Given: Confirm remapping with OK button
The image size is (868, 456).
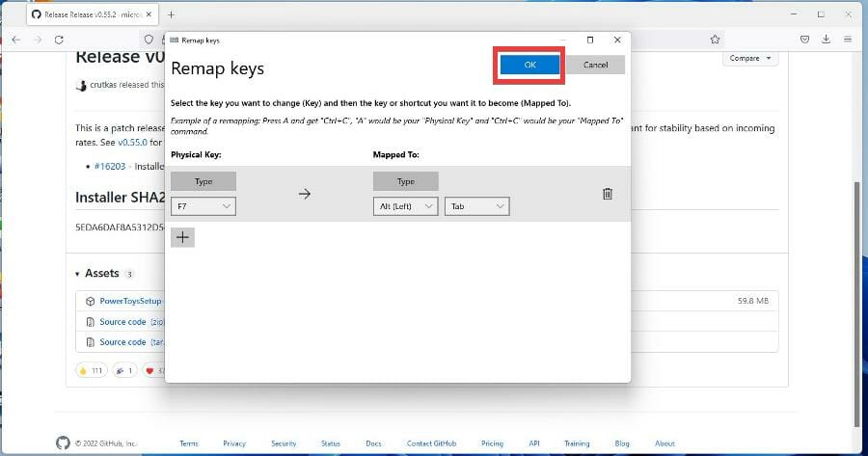Looking at the screenshot, I should click(529, 65).
